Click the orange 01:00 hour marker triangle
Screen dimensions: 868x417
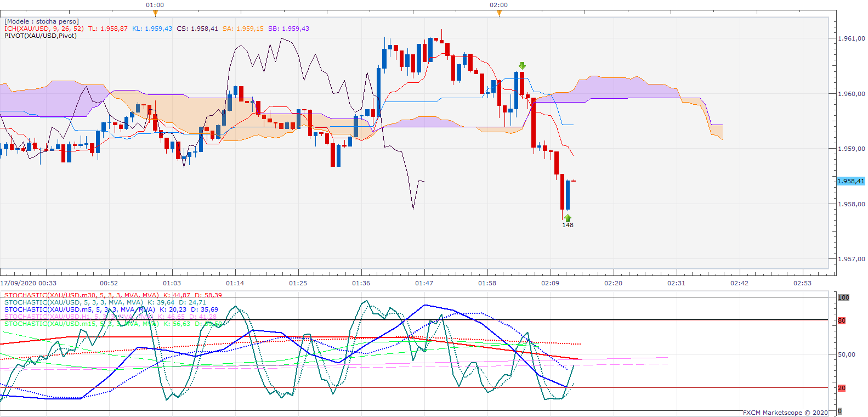click(155, 13)
